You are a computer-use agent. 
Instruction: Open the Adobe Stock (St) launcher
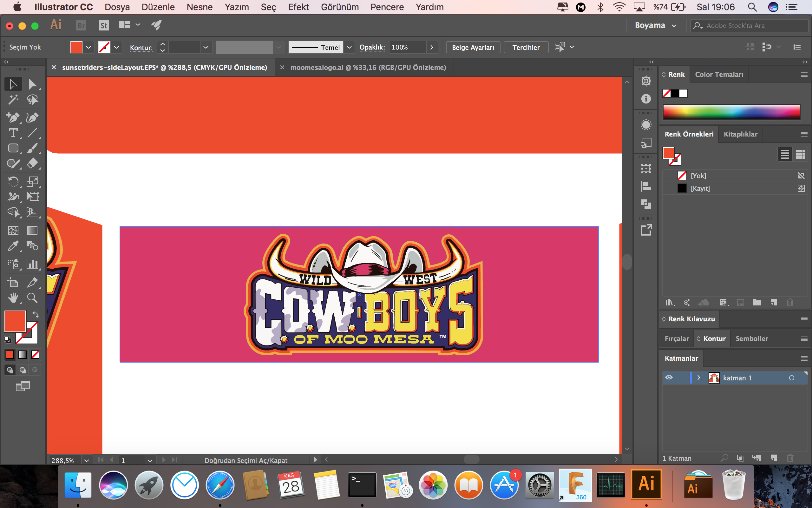click(104, 25)
